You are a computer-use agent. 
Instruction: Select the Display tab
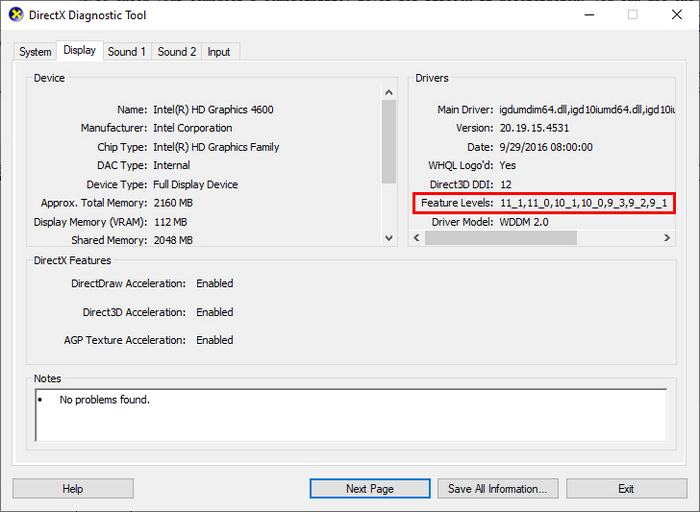[x=79, y=50]
